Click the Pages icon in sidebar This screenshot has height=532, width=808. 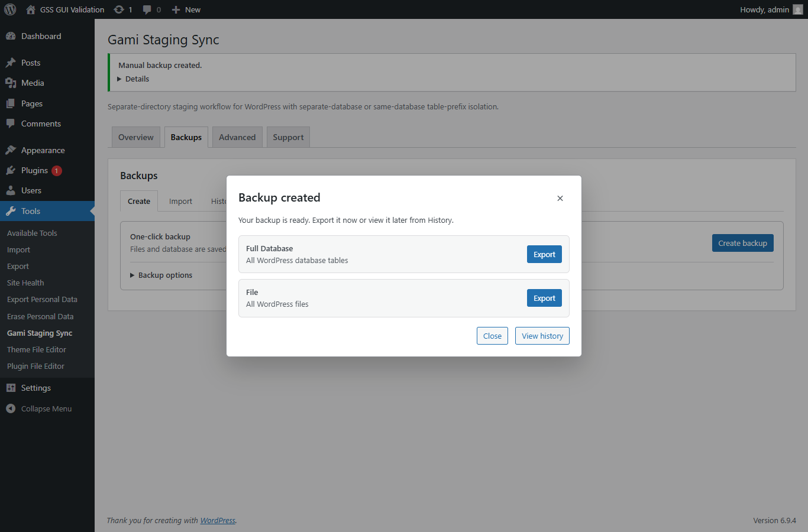point(11,103)
